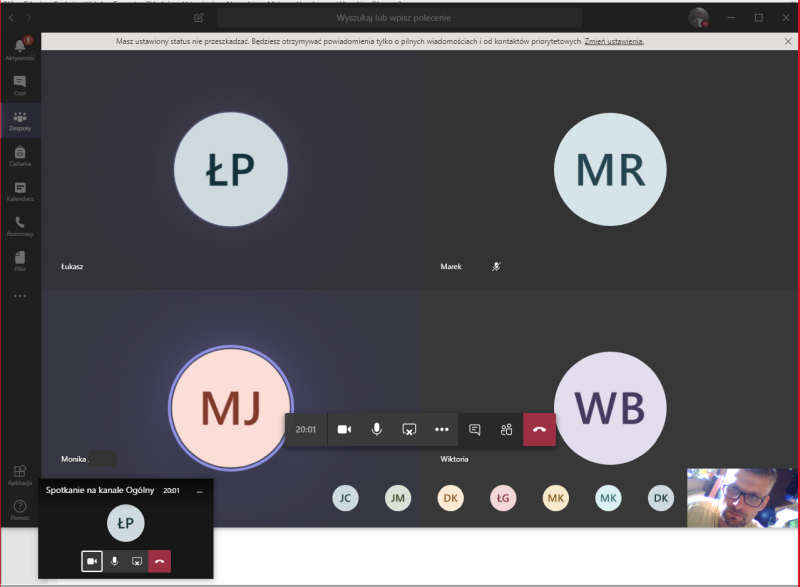Toggle camera in the mini call window
This screenshot has height=587, width=800.
(x=92, y=561)
